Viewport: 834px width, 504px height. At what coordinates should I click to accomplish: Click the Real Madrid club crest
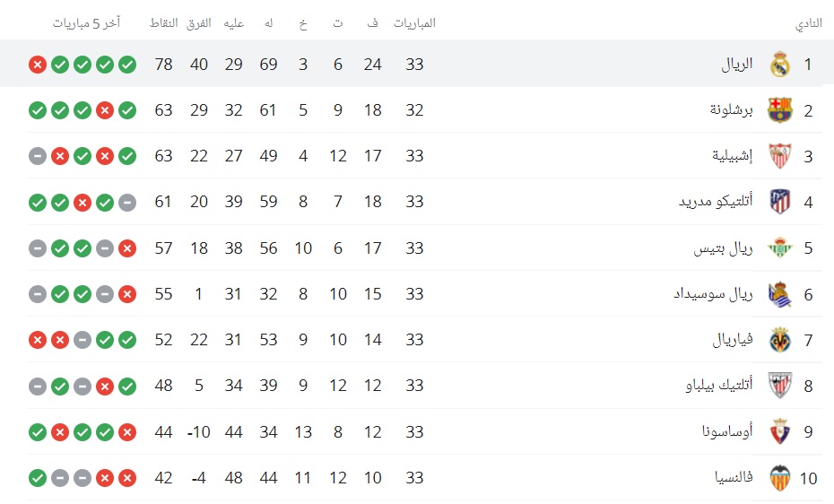780,65
